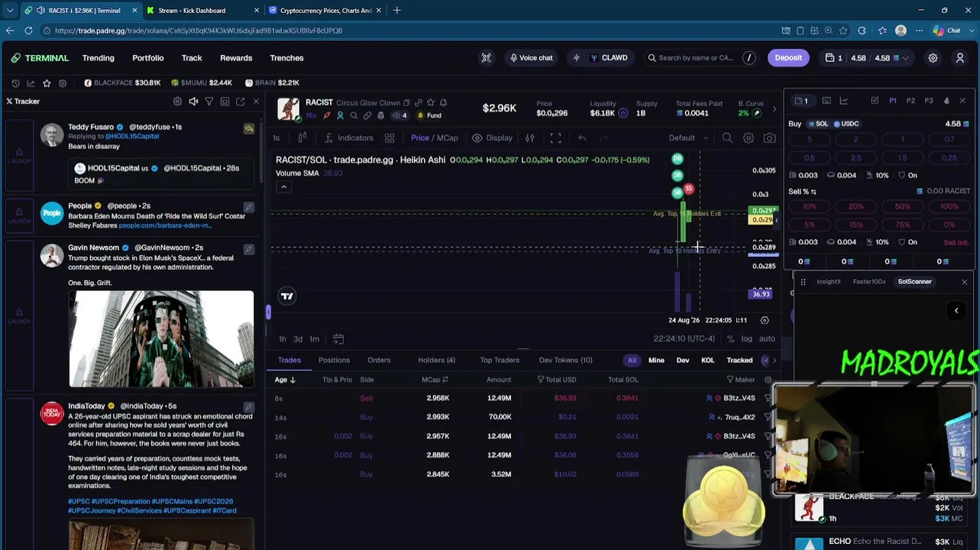
Task: Take a chart snapshot with camera icon
Action: tap(769, 138)
